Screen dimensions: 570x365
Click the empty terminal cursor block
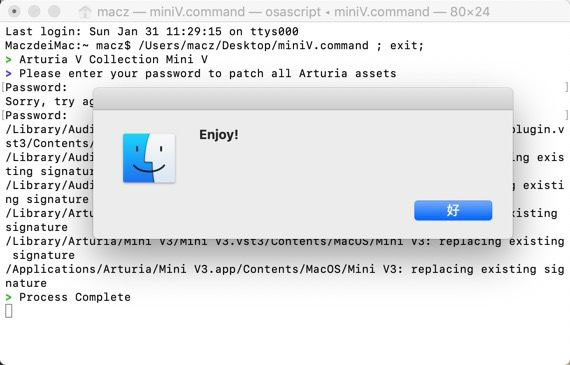point(9,311)
